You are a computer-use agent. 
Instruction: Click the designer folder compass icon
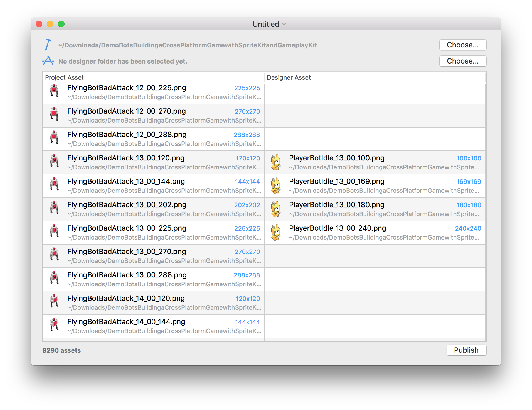[48, 61]
